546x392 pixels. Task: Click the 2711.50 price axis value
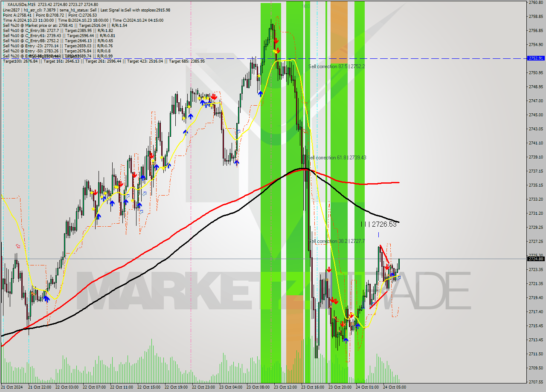(536, 354)
